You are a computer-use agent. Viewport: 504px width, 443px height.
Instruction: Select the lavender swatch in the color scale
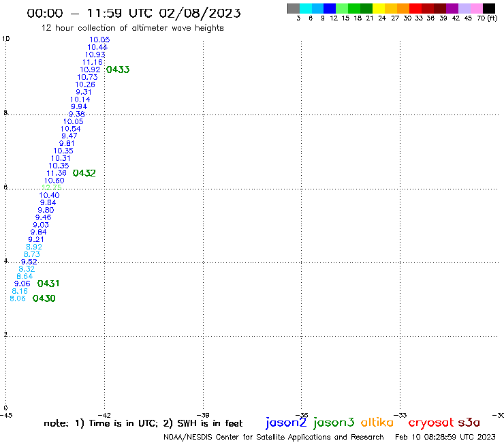(464, 8)
